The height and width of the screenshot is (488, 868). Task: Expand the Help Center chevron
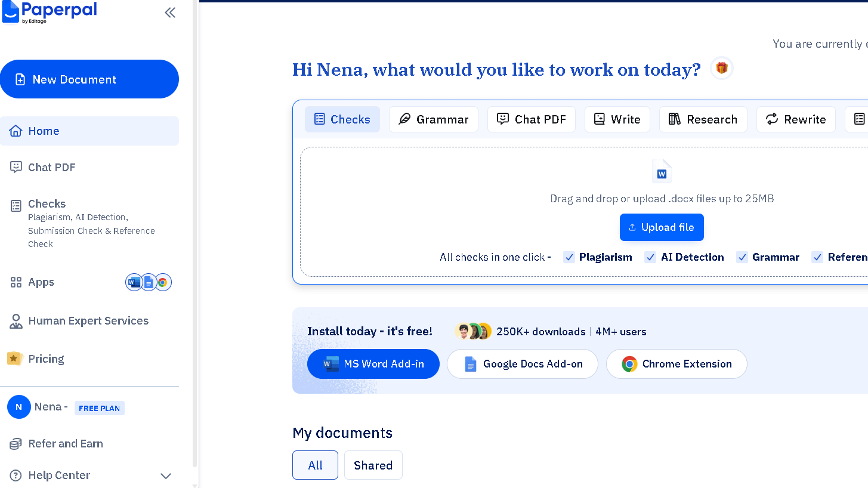pyautogui.click(x=166, y=475)
